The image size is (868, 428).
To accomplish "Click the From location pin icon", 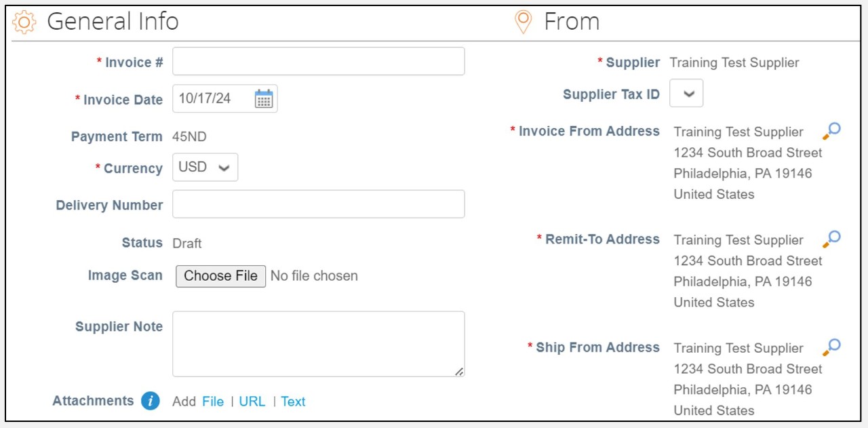I will pos(523,22).
